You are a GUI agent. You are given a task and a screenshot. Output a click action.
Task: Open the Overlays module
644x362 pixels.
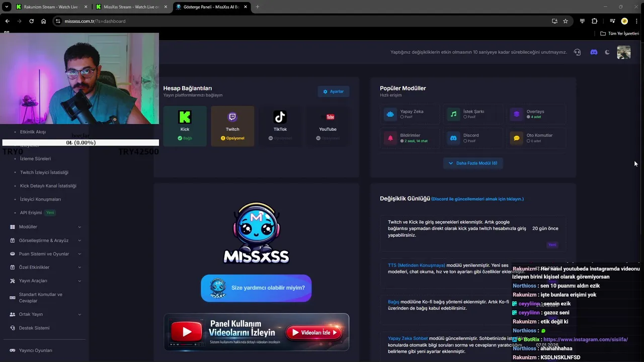point(536,114)
